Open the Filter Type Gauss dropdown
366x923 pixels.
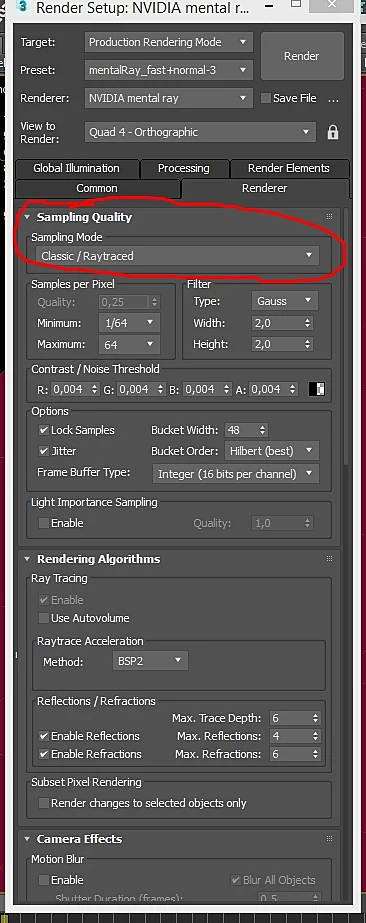285,301
